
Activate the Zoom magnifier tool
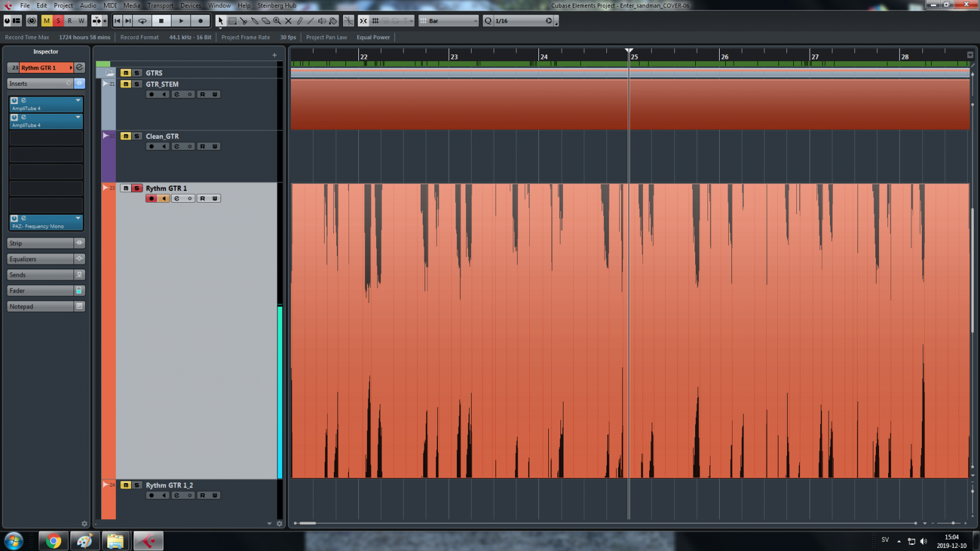(277, 21)
